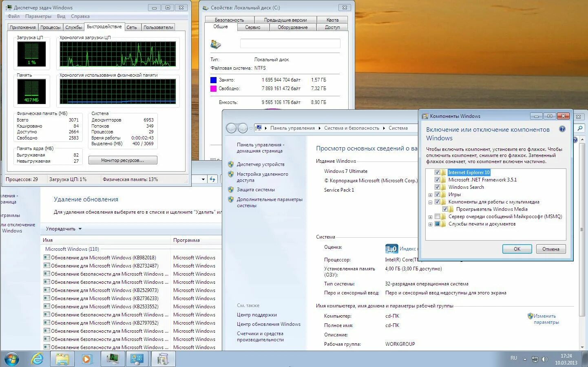Collapse Компоненты для работы с мультимедиа node
Viewport: 588px width, 367px height.
click(x=430, y=202)
